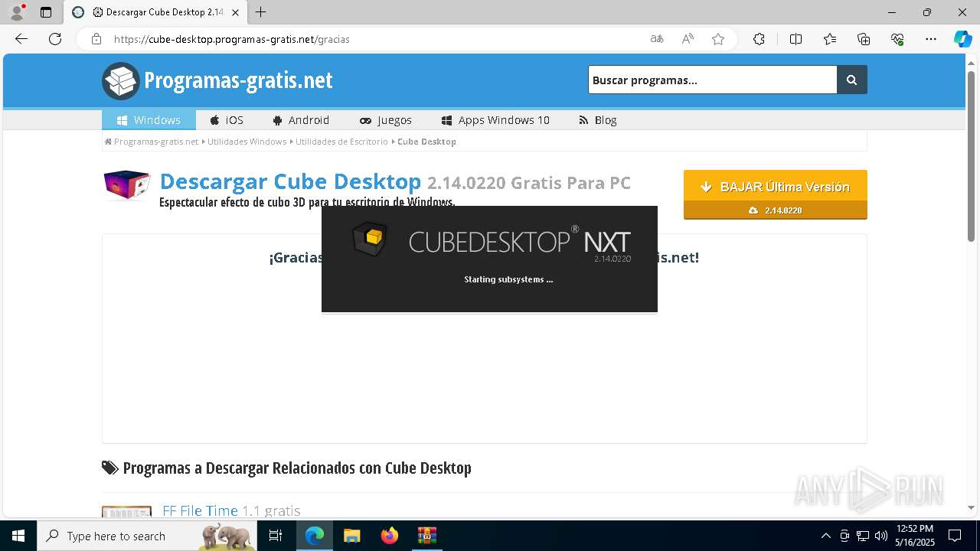980x551 pixels.
Task: Click the Cube Desktop program thumbnail
Action: [x=127, y=185]
